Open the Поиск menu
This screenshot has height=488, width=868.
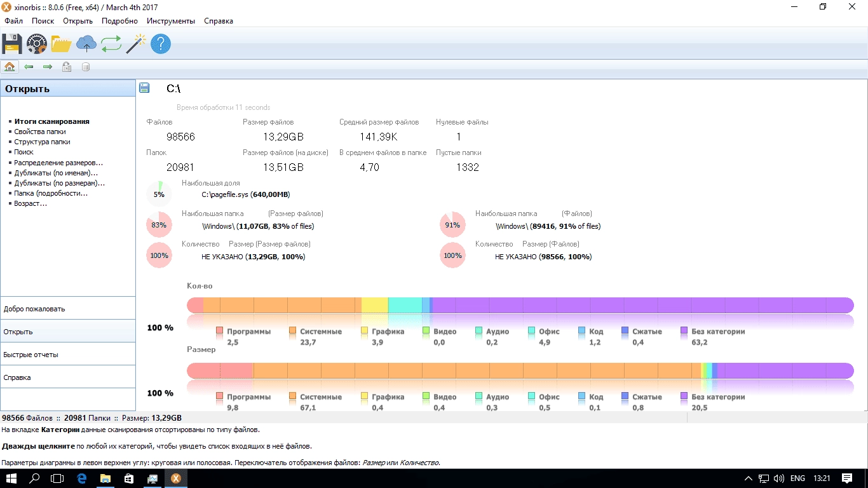[x=43, y=21]
